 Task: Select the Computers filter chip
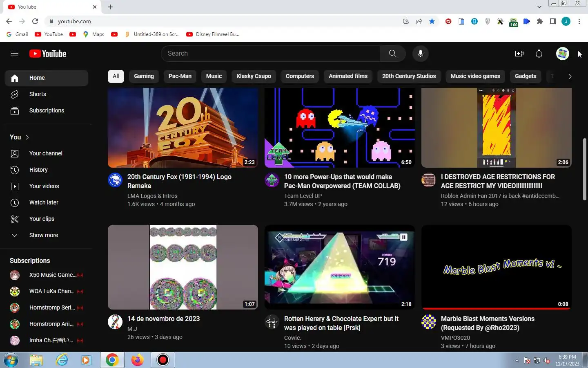tap(300, 76)
